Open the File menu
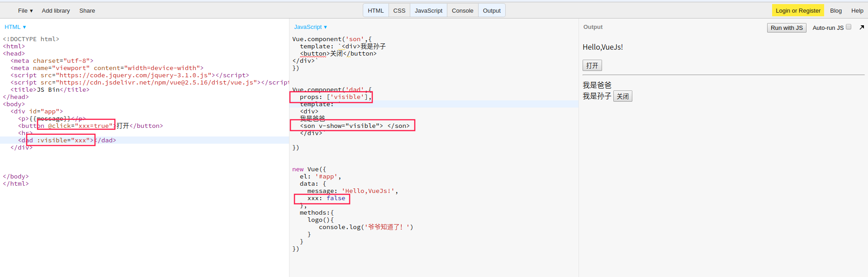868x277 pixels. (25, 10)
